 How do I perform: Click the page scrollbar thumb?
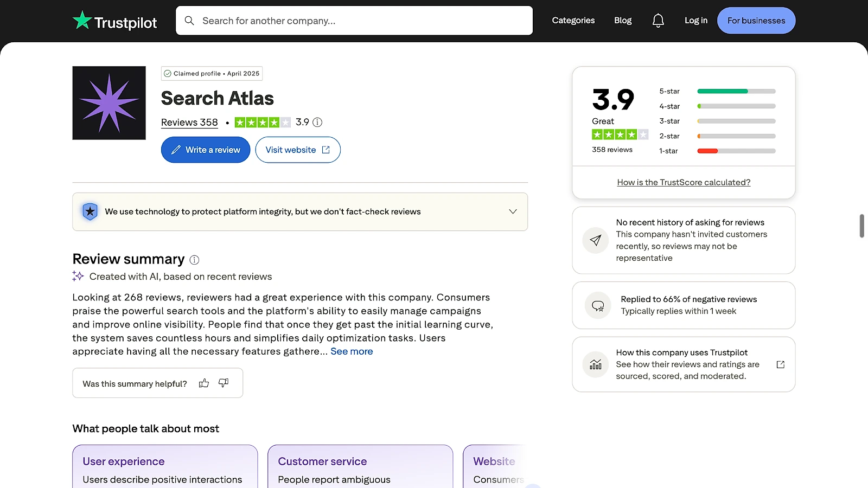click(861, 226)
